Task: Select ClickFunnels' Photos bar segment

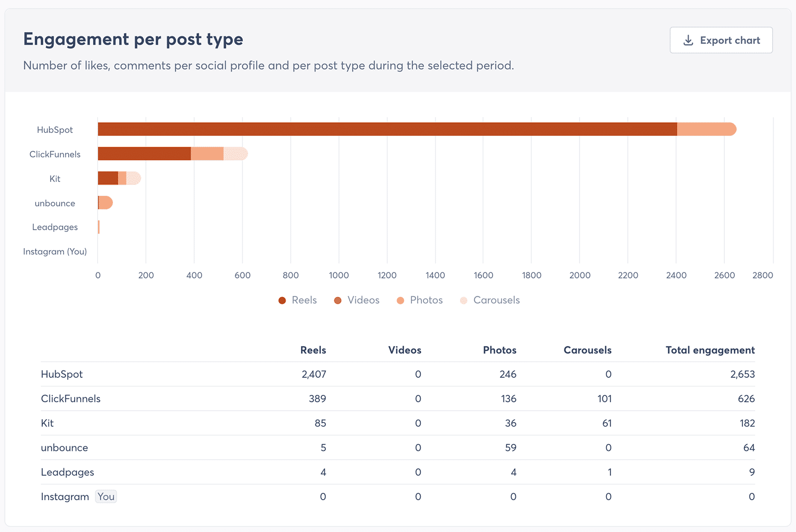Action: [x=207, y=154]
